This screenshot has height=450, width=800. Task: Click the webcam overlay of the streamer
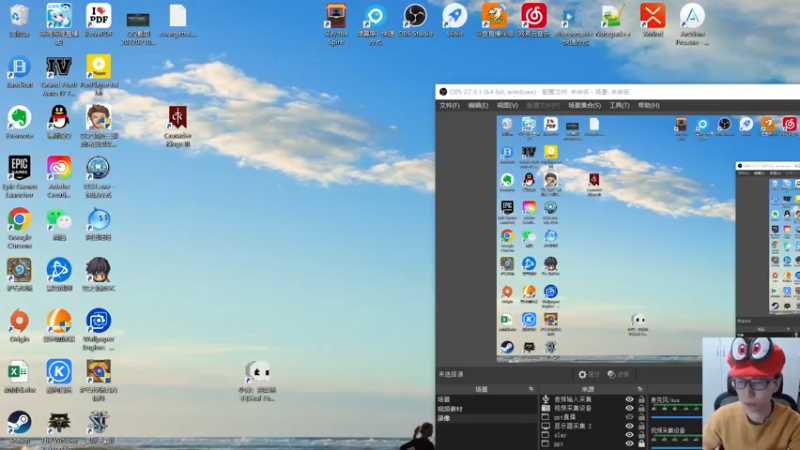[751, 393]
